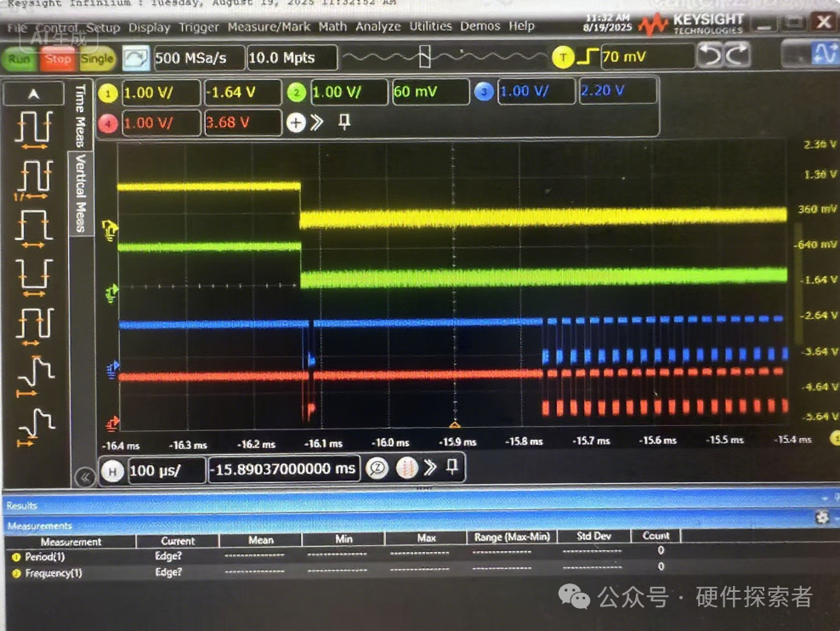The width and height of the screenshot is (840, 631).
Task: Click the zoom magnifier icon
Action: (x=377, y=469)
